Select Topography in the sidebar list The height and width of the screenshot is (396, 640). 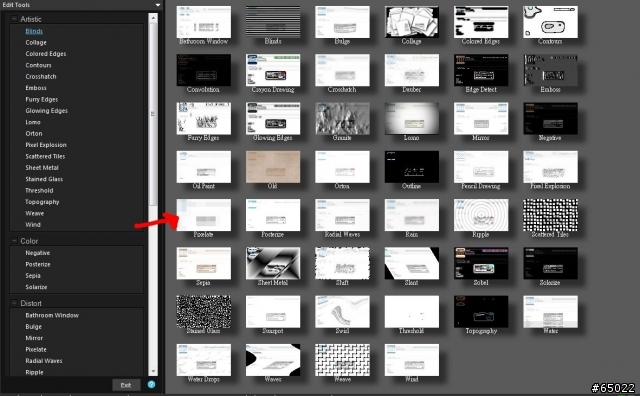click(x=42, y=202)
